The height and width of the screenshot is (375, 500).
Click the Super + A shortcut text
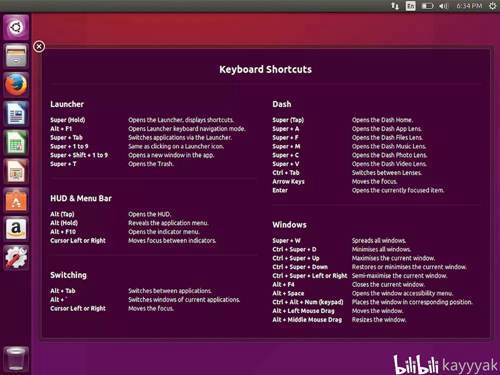click(x=286, y=129)
